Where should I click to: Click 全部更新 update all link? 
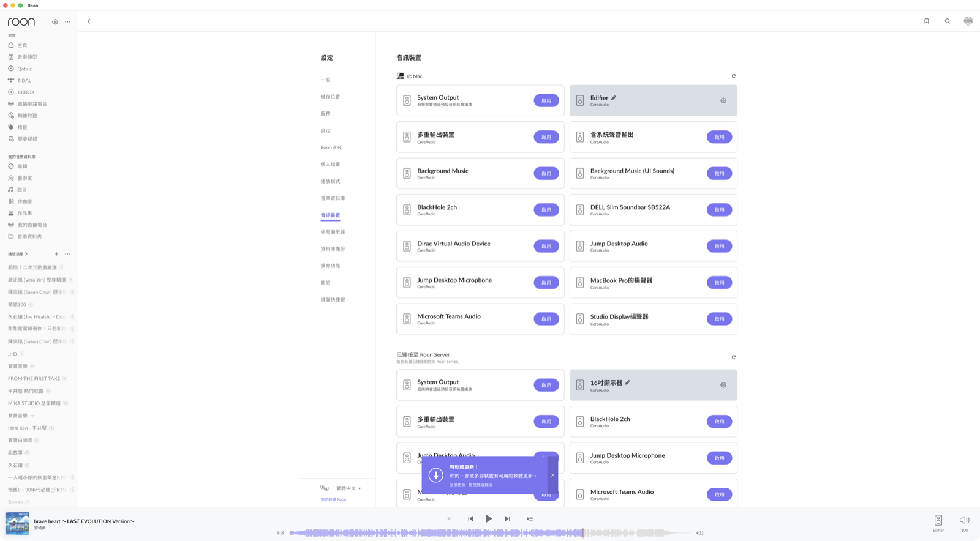457,485
